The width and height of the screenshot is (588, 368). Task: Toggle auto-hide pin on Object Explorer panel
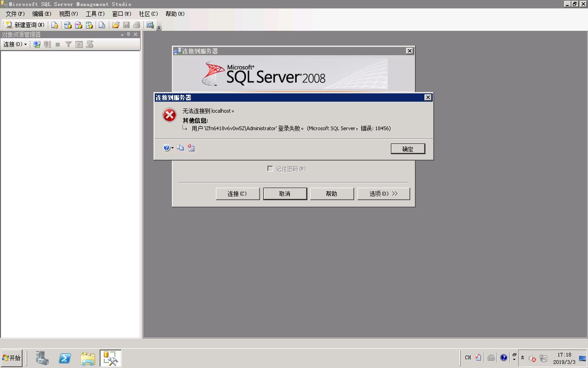129,34
